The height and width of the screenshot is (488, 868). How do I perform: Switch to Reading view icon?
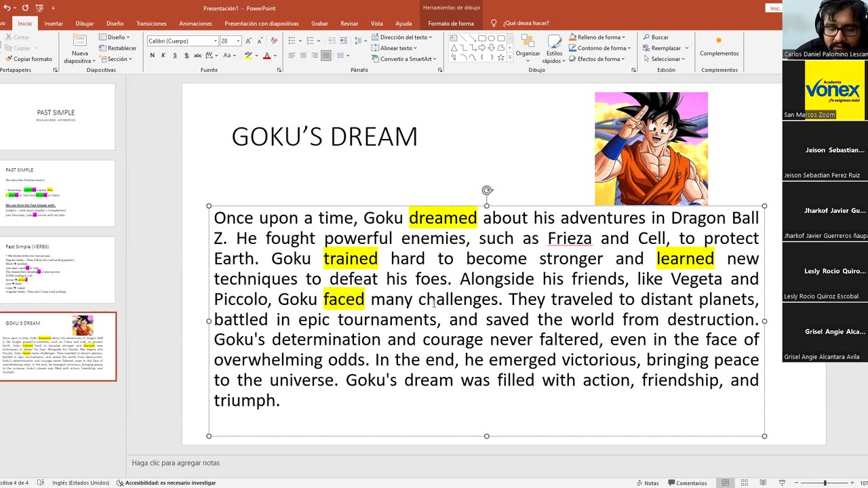(x=763, y=483)
